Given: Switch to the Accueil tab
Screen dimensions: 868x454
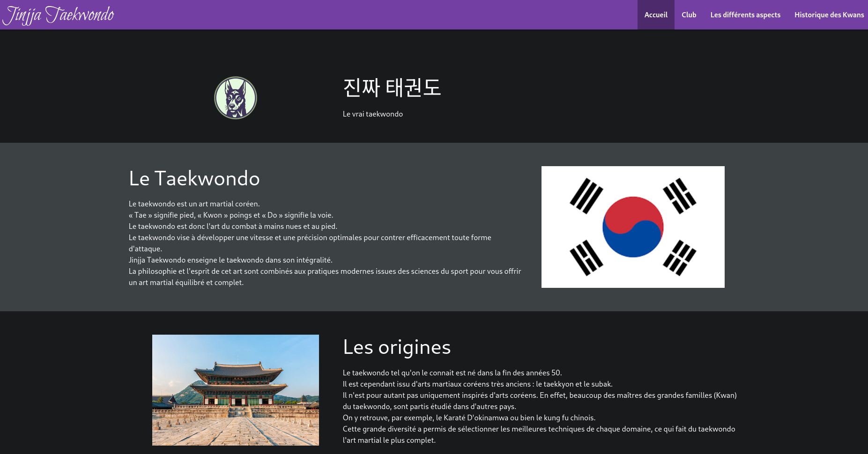Looking at the screenshot, I should (655, 15).
